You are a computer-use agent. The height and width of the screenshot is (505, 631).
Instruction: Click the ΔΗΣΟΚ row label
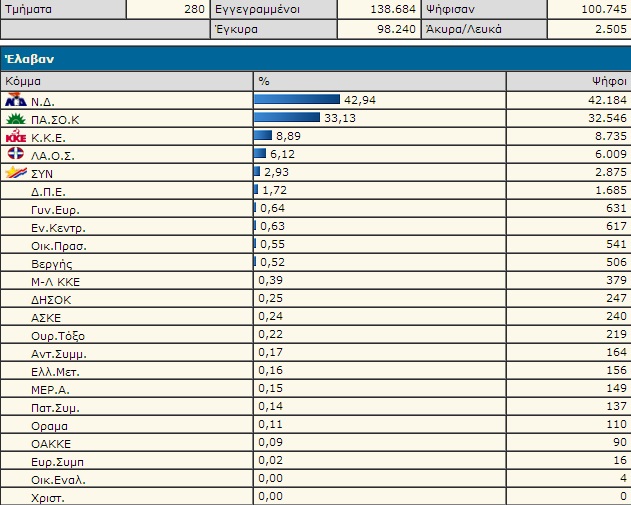[51, 300]
